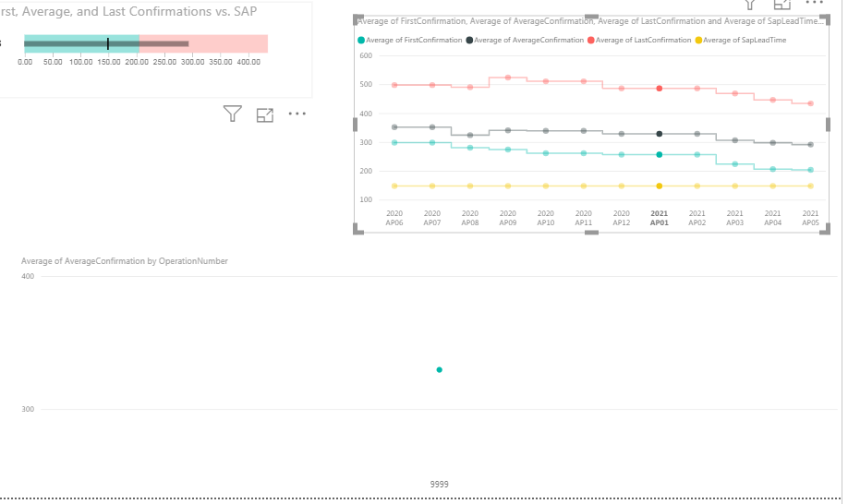Click the Average of AverageConfirmation by OperationNumber title
Screen dimensions: 848x504
(x=125, y=261)
